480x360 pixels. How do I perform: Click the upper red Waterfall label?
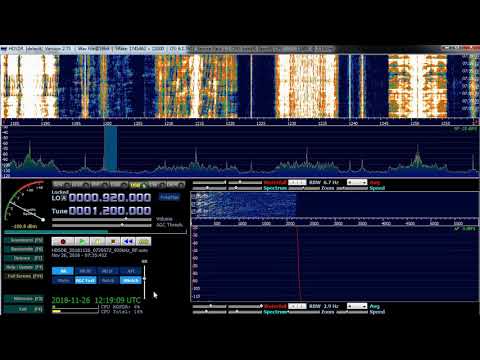click(275, 183)
